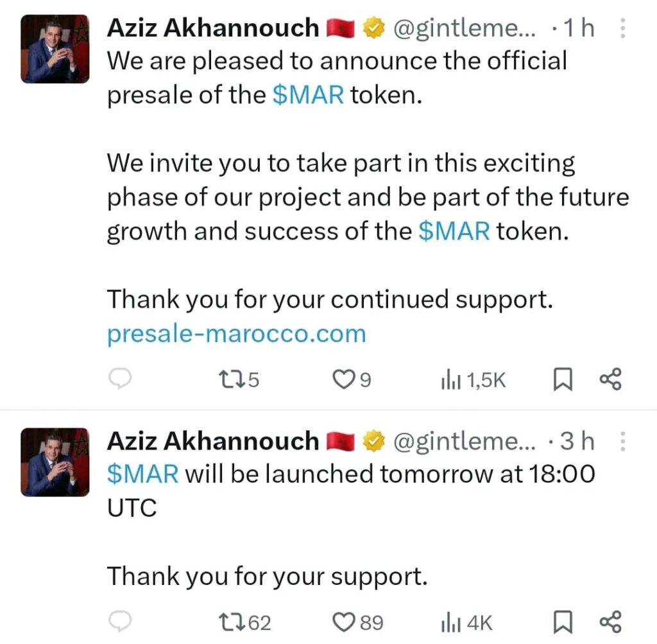Share the launch tomorrow tweet
The image size is (657, 644).
(610, 622)
